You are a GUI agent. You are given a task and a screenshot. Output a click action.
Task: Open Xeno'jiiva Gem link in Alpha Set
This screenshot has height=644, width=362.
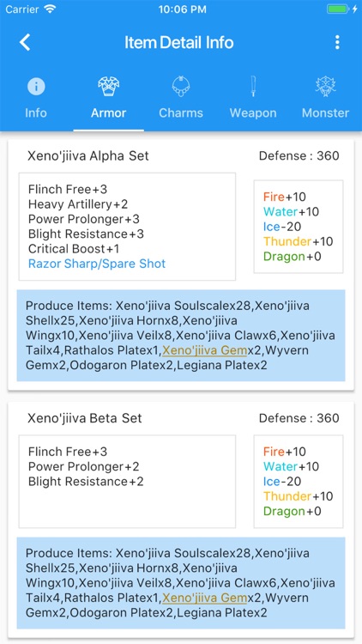pyautogui.click(x=204, y=350)
